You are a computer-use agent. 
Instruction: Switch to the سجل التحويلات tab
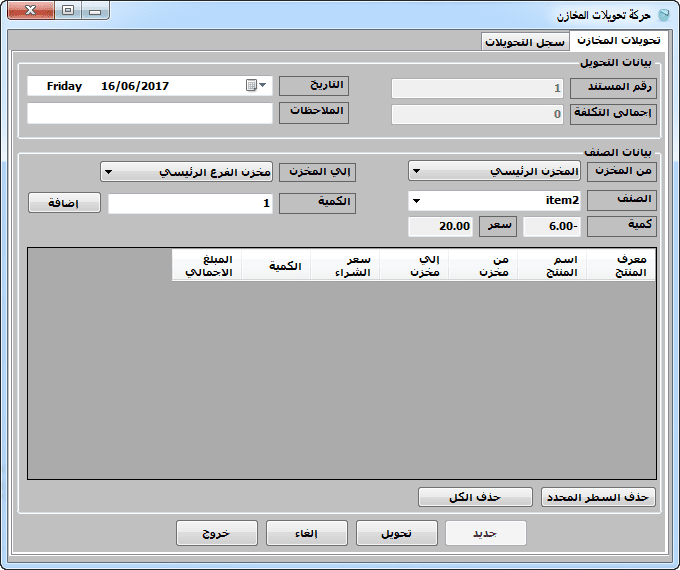[524, 42]
